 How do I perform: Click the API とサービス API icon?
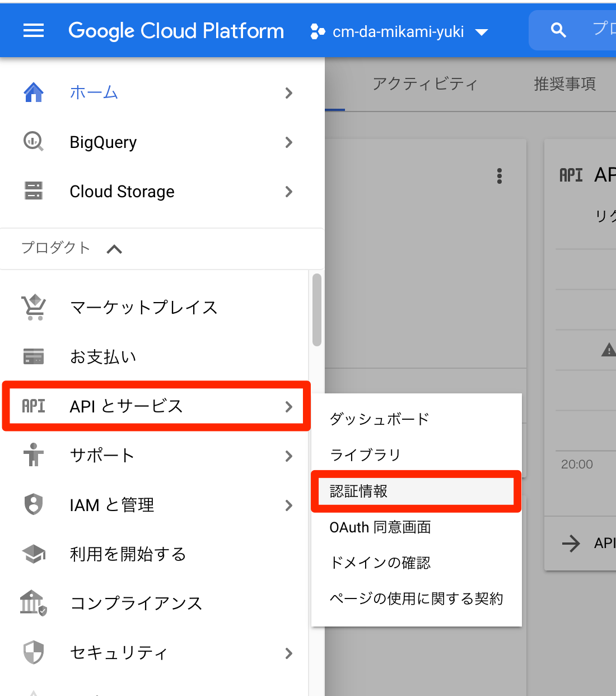[x=34, y=406]
